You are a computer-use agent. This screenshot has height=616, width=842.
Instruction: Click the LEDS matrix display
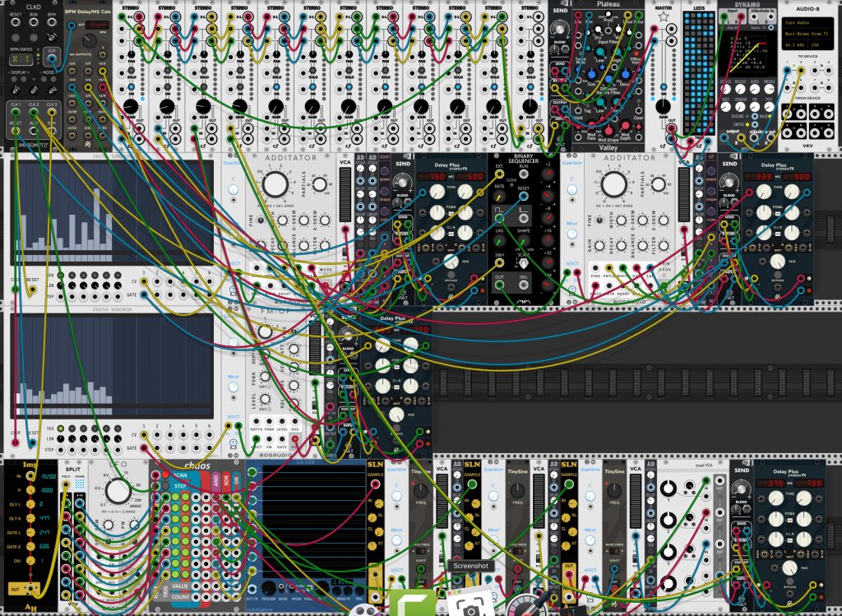coord(699,73)
